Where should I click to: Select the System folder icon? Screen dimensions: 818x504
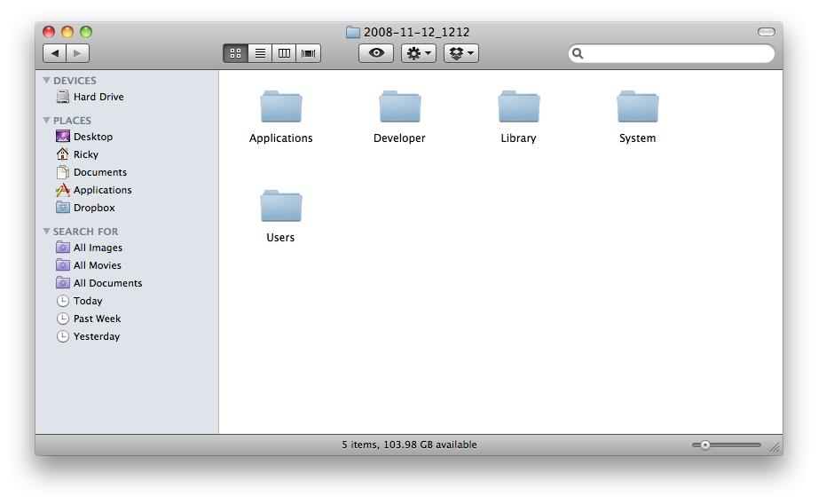click(x=638, y=107)
